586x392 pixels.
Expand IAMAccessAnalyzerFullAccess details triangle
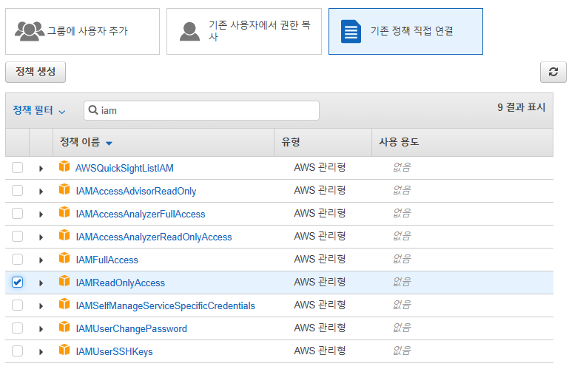point(41,214)
